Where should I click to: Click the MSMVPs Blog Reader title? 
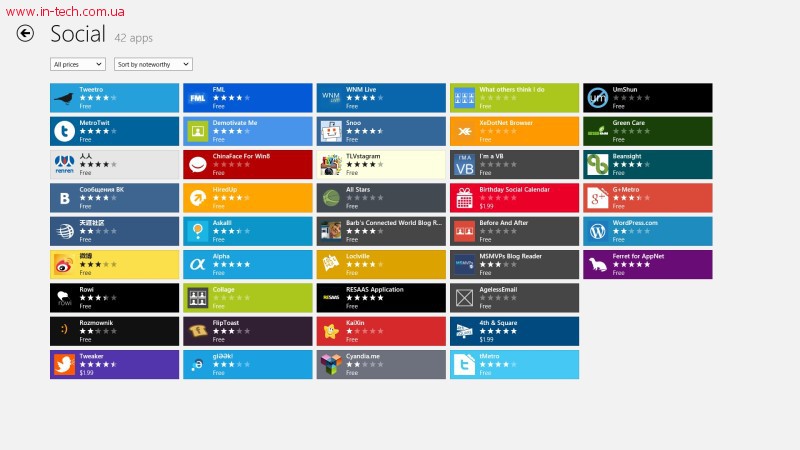(510, 256)
